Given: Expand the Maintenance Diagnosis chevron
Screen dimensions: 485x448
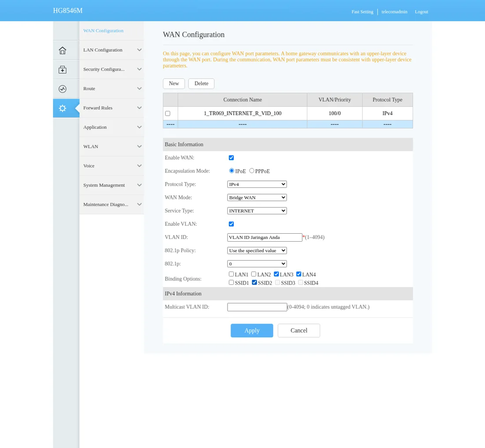Looking at the screenshot, I should pyautogui.click(x=139, y=205).
